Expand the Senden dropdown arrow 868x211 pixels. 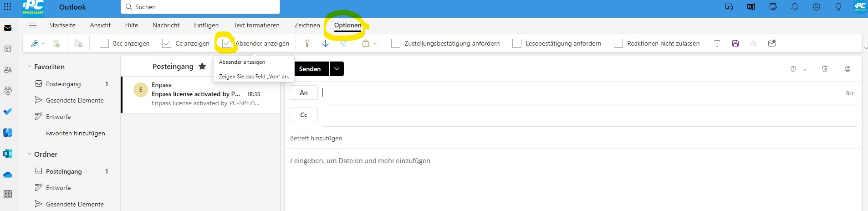[x=337, y=69]
